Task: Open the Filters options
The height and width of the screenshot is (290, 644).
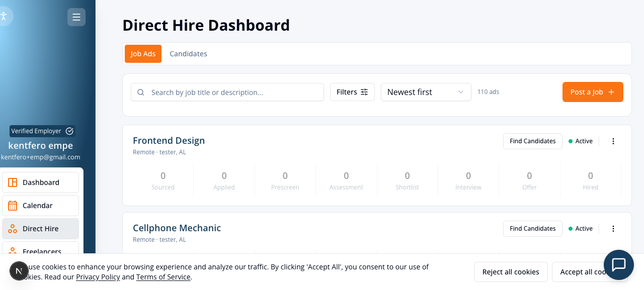Action: click(x=352, y=92)
